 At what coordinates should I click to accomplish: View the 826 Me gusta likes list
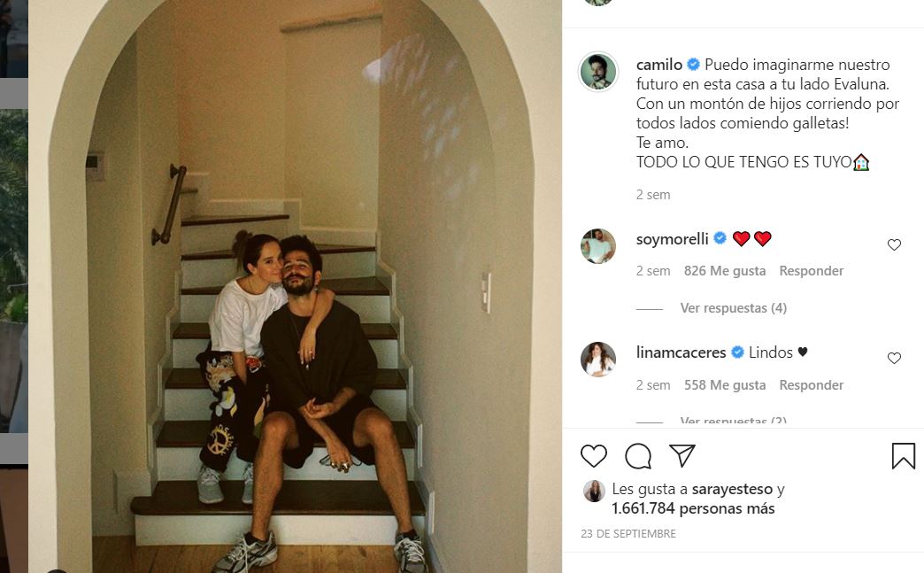pos(724,271)
